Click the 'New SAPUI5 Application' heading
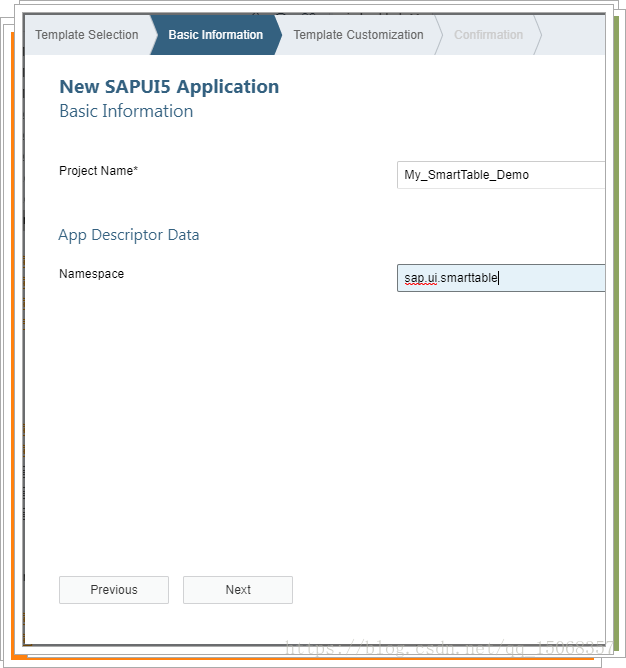626x668 pixels. click(169, 86)
